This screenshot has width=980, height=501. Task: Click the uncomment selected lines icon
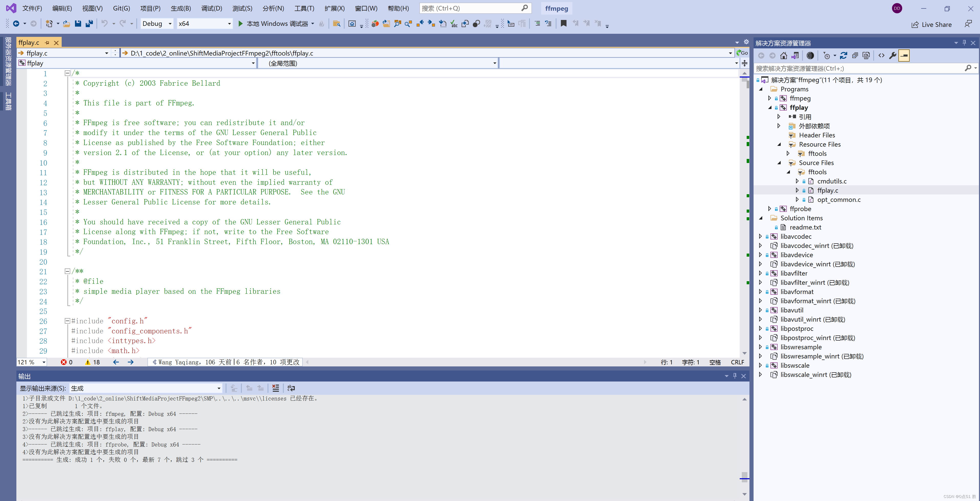(x=548, y=24)
